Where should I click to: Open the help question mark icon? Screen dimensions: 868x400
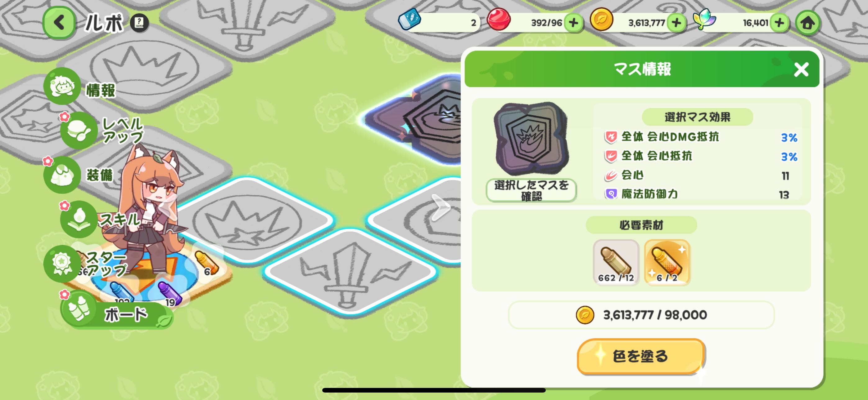(x=139, y=23)
